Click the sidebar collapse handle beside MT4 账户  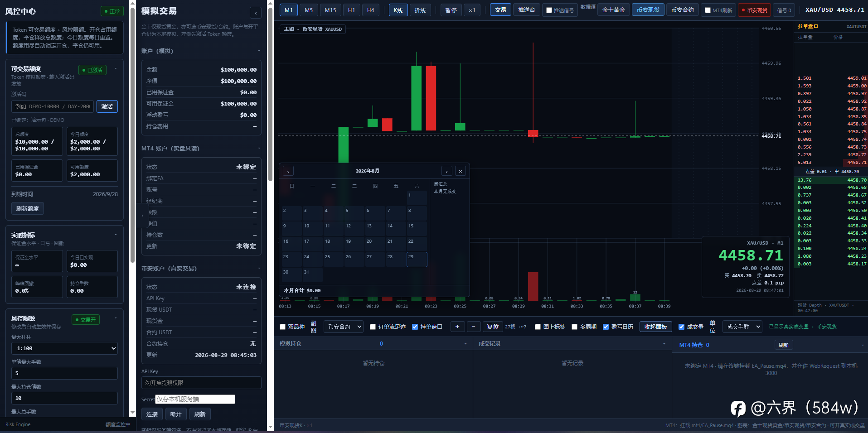point(142,216)
